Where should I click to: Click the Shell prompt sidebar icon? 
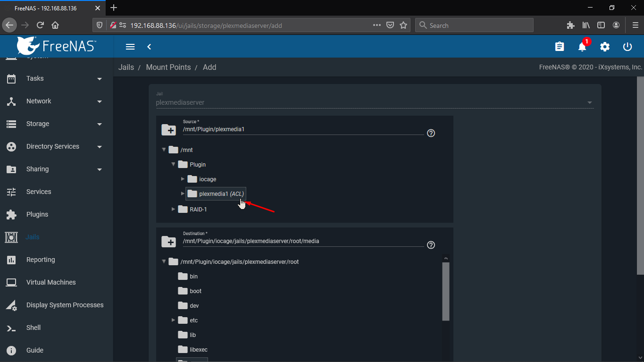(11, 328)
